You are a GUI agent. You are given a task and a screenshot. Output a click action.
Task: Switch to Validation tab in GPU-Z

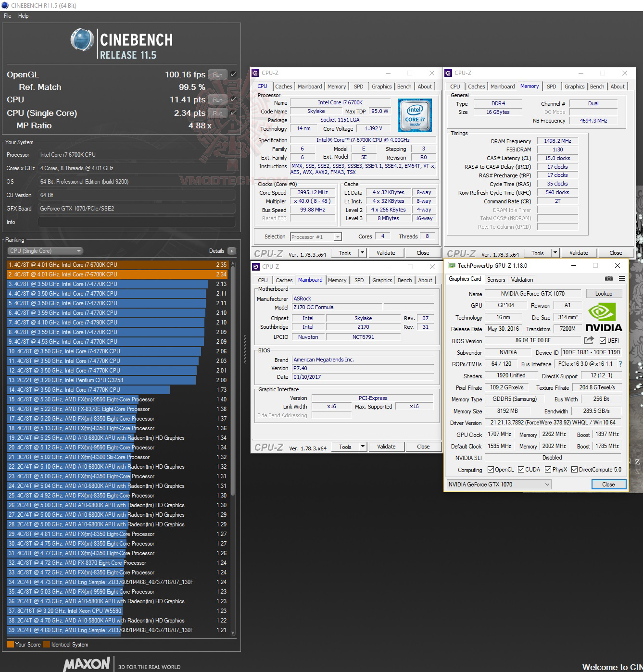coord(522,280)
